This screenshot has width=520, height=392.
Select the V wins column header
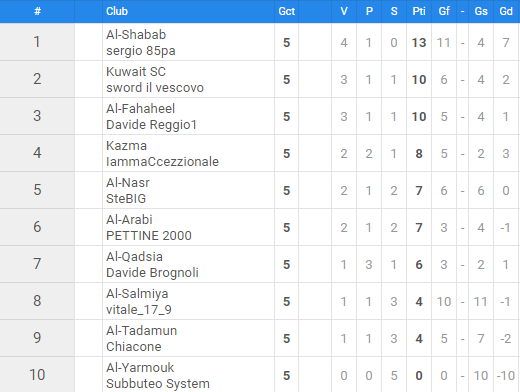pos(344,11)
